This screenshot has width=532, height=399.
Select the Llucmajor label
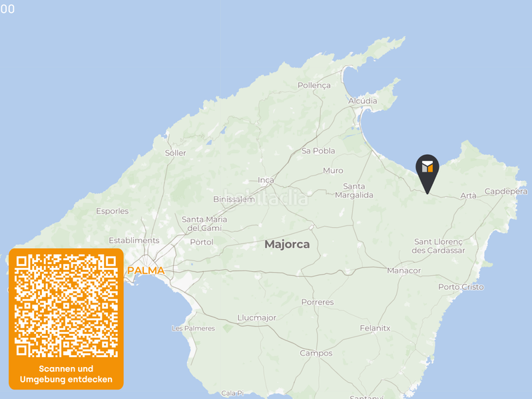pyautogui.click(x=257, y=318)
